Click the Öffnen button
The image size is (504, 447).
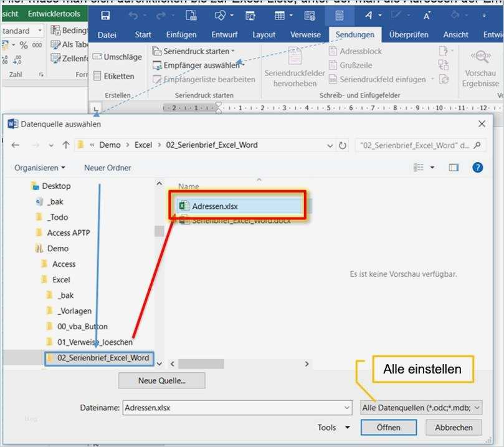coord(388,427)
